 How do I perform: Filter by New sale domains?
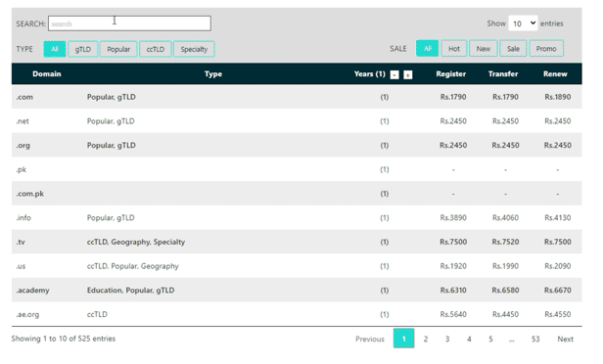(x=483, y=49)
